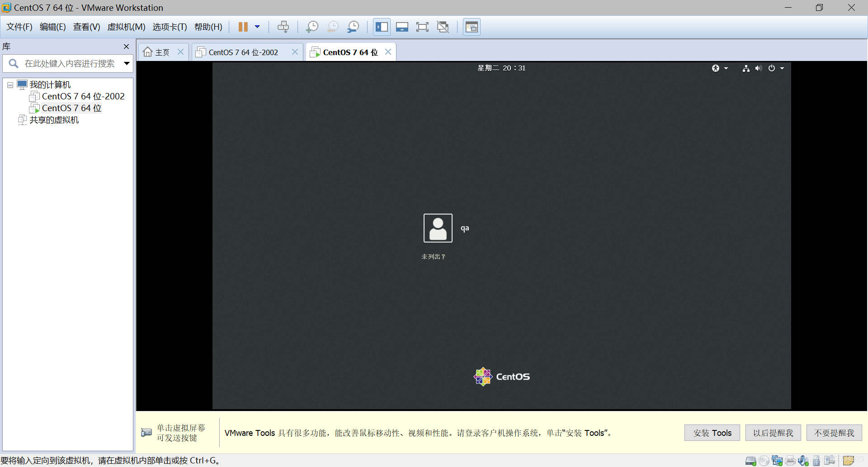
Task: Toggle the thumbnail bar view
Action: coord(402,27)
